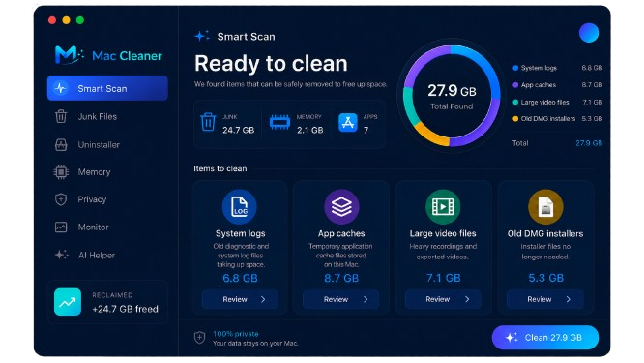Screen dimensions: 644x363
Task: Open the Smart Scan sidebar item
Action: click(x=107, y=88)
